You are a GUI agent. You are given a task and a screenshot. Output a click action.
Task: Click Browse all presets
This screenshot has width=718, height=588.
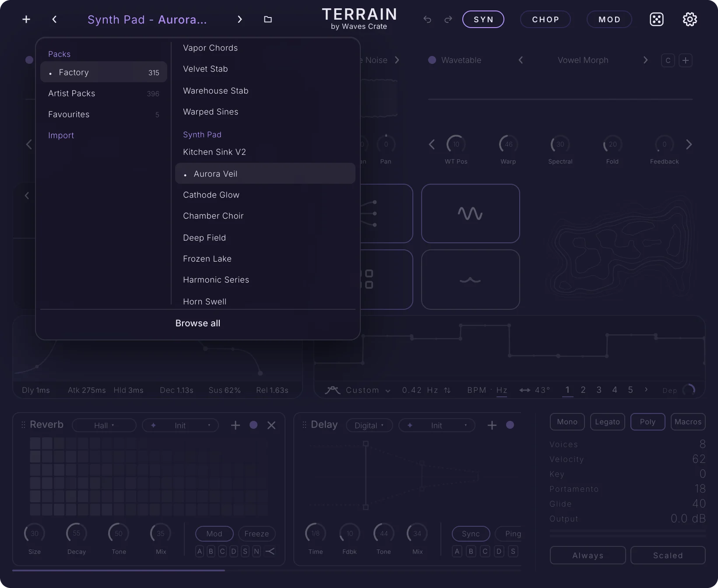tap(198, 323)
